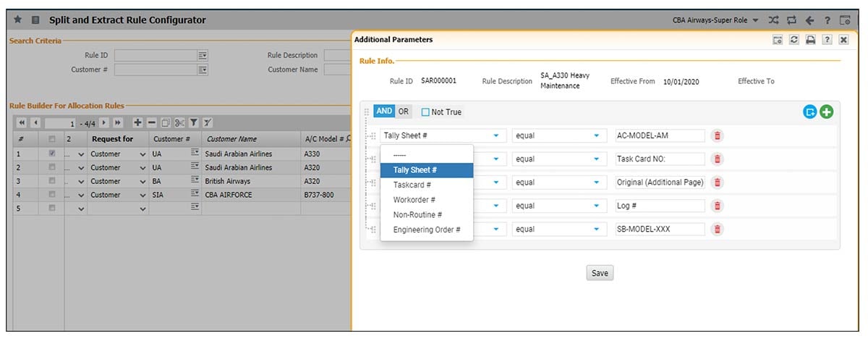The height and width of the screenshot is (344, 868).
Task: Click the refresh icon in Additional Parameters header
Action: tap(794, 40)
